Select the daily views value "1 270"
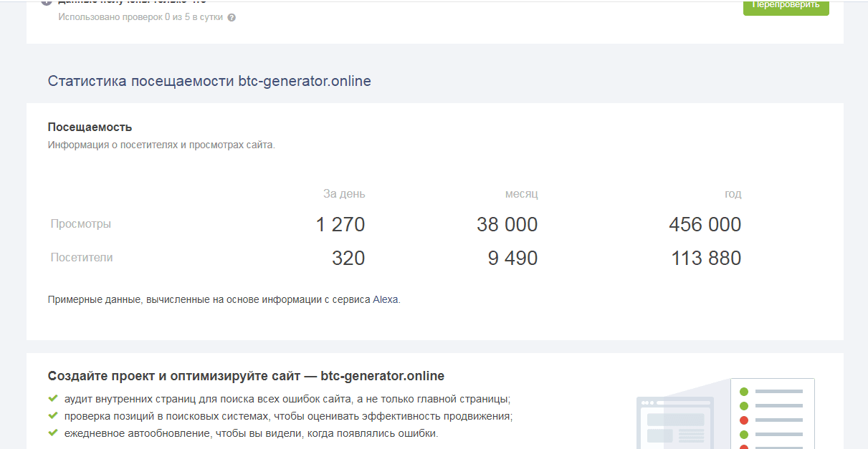Screen dimensions: 868x449 (341, 224)
